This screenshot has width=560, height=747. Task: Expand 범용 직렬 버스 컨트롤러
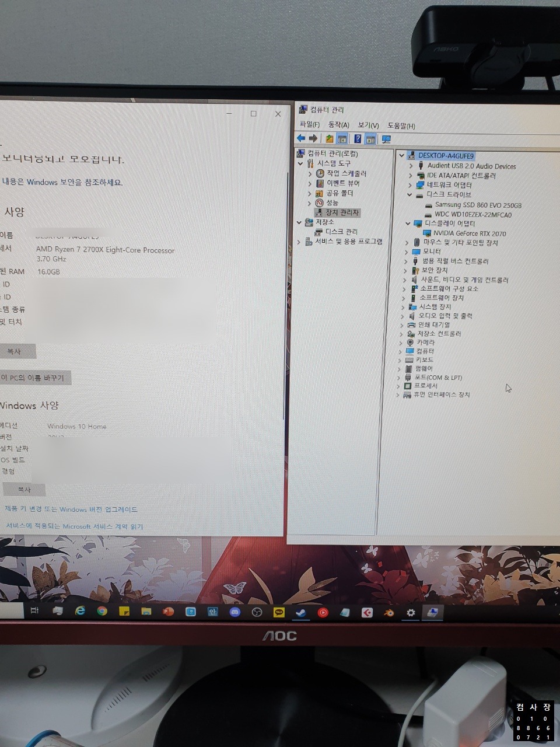click(406, 261)
